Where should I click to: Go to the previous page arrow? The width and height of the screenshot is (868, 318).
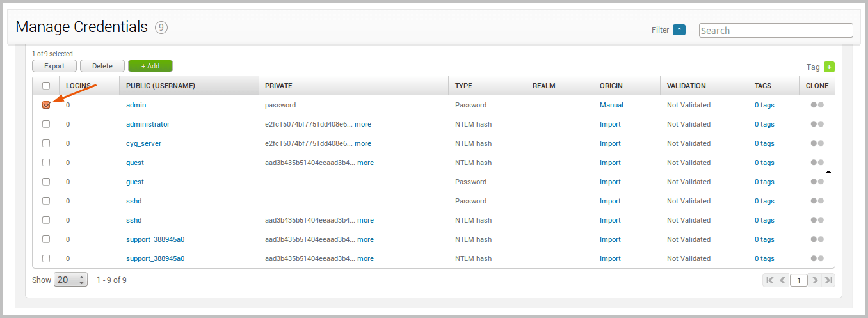pos(782,280)
